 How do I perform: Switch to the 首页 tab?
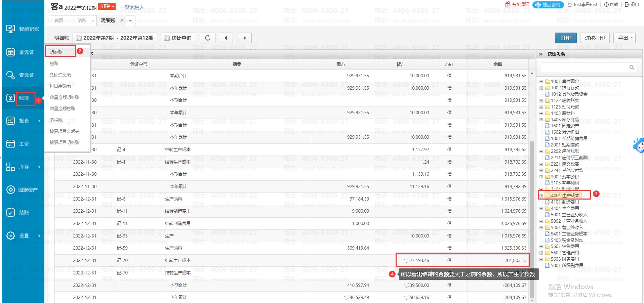(59, 21)
